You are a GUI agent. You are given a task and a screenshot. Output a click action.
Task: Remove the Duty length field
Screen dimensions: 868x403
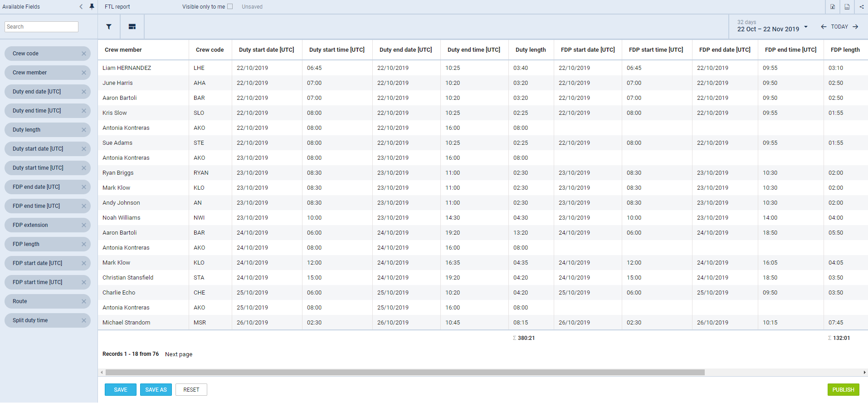[83, 130]
